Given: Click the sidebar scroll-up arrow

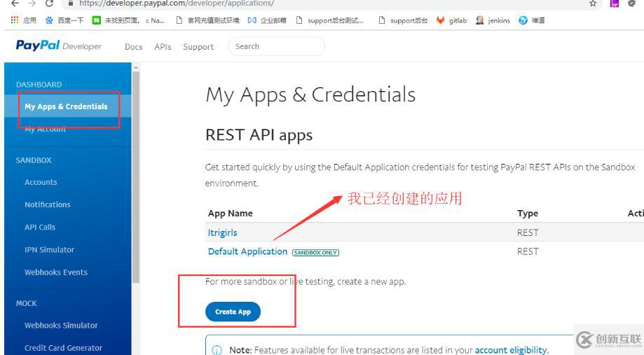Looking at the screenshot, I should click(x=135, y=67).
